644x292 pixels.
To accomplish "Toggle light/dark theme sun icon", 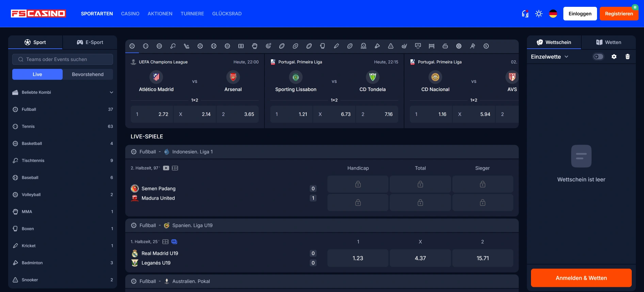I will pos(539,14).
